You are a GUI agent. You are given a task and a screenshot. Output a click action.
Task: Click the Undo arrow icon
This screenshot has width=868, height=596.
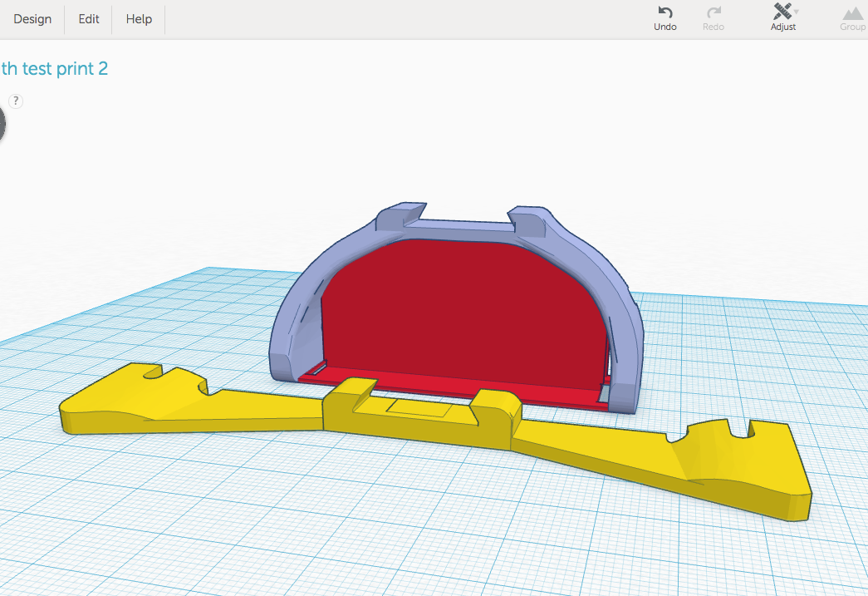point(664,12)
